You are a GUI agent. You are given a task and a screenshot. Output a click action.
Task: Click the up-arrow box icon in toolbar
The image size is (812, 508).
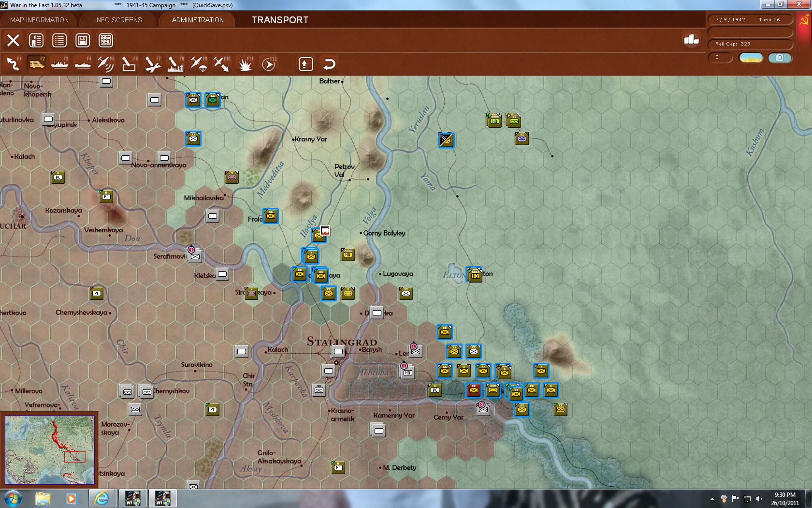(x=306, y=64)
